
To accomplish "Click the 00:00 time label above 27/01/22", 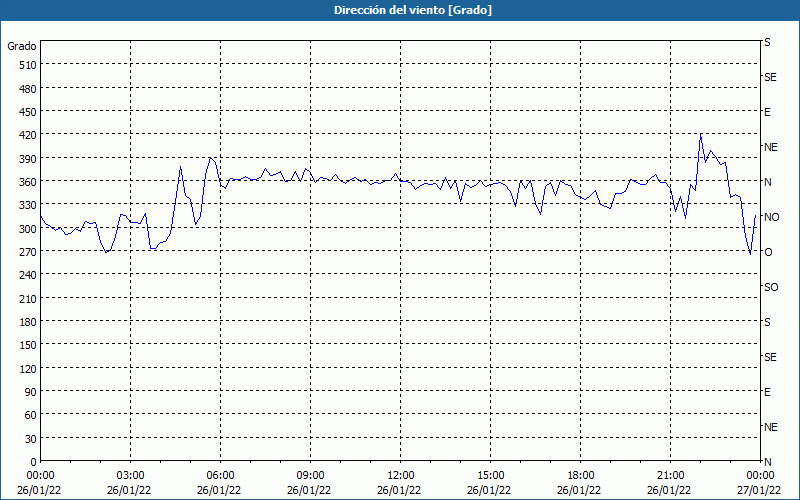I will click(x=760, y=476).
